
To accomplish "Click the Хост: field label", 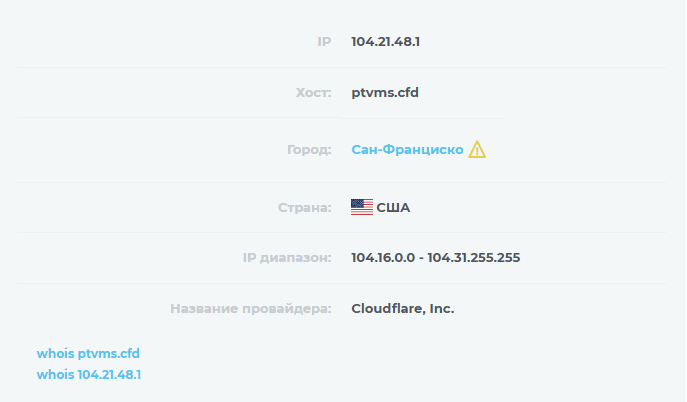I will click(313, 92).
